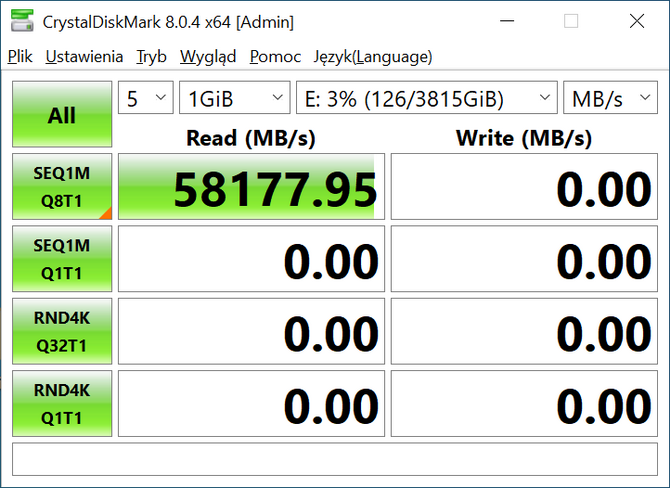Start the RND4K Q32T1 test
This screenshot has width=670, height=488.
[x=62, y=331]
